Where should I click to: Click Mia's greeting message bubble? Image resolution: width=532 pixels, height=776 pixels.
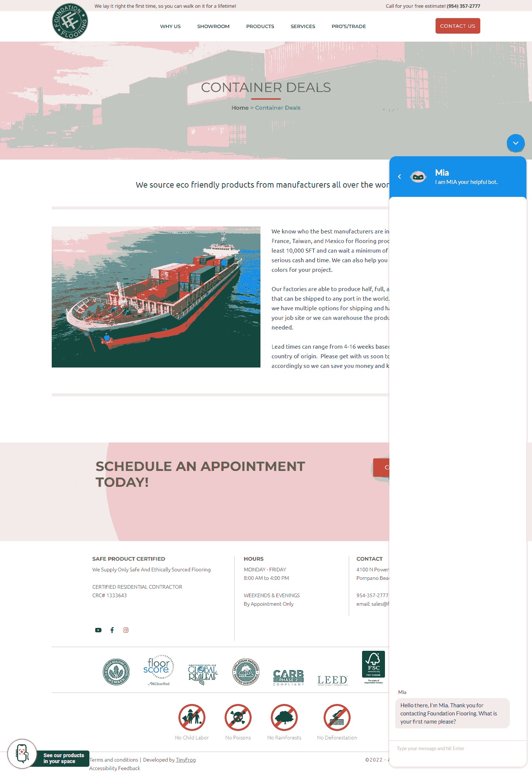click(452, 713)
